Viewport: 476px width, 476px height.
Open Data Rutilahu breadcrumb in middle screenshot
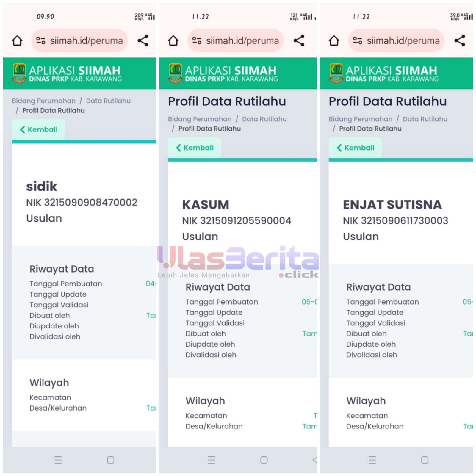tap(264, 119)
